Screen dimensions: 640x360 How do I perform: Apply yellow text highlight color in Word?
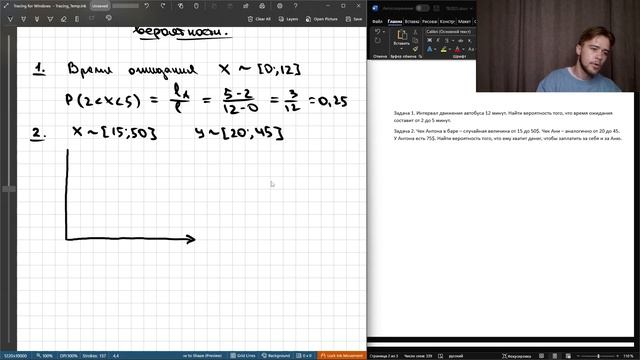click(x=444, y=49)
